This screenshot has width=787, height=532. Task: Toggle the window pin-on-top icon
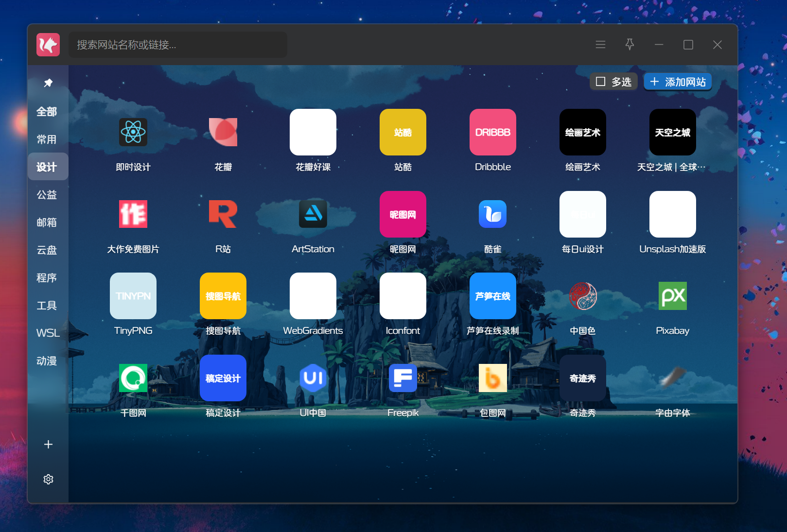click(x=630, y=45)
